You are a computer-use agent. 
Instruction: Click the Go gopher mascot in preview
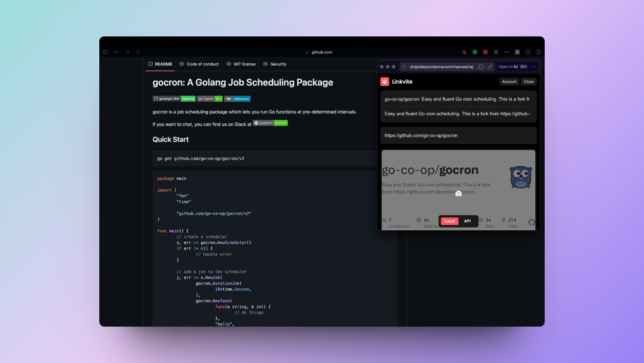click(521, 177)
